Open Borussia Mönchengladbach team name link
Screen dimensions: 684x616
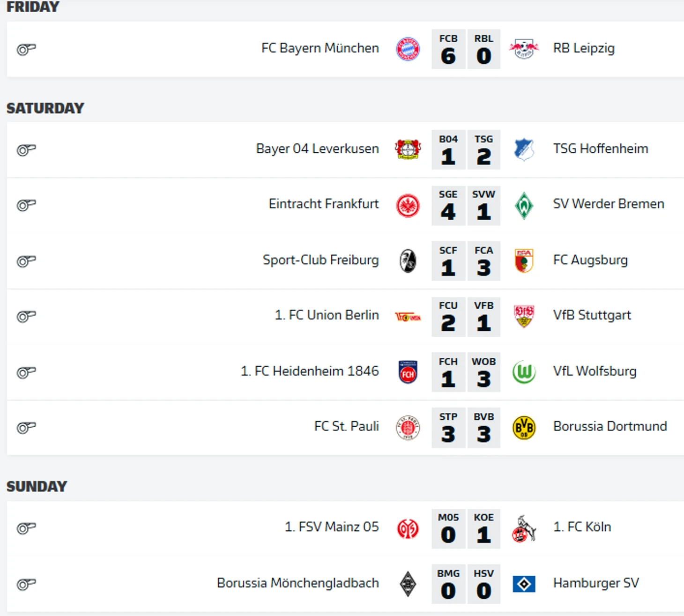click(297, 583)
